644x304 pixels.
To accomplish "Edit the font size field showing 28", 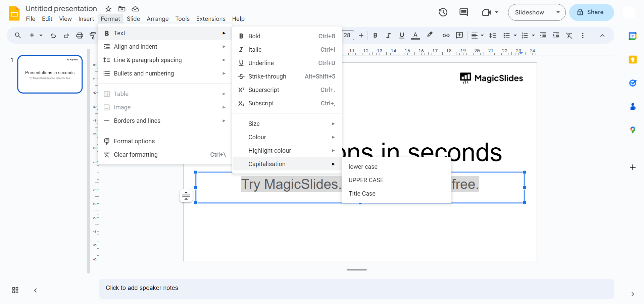I will 348,35.
